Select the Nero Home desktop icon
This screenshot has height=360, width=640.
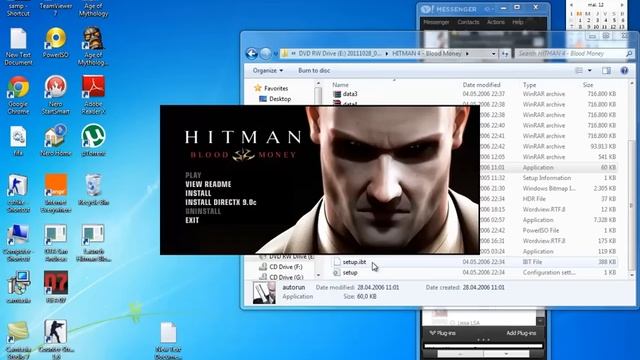[x=56, y=141]
